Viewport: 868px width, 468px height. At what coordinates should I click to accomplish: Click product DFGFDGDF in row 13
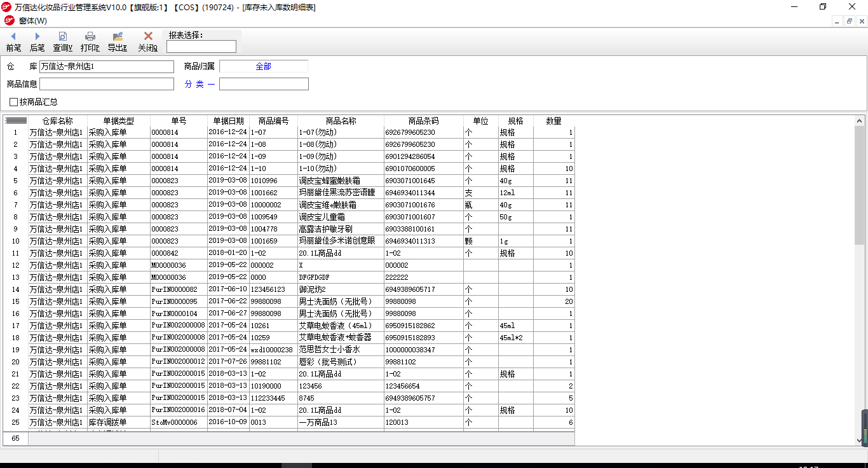point(341,278)
